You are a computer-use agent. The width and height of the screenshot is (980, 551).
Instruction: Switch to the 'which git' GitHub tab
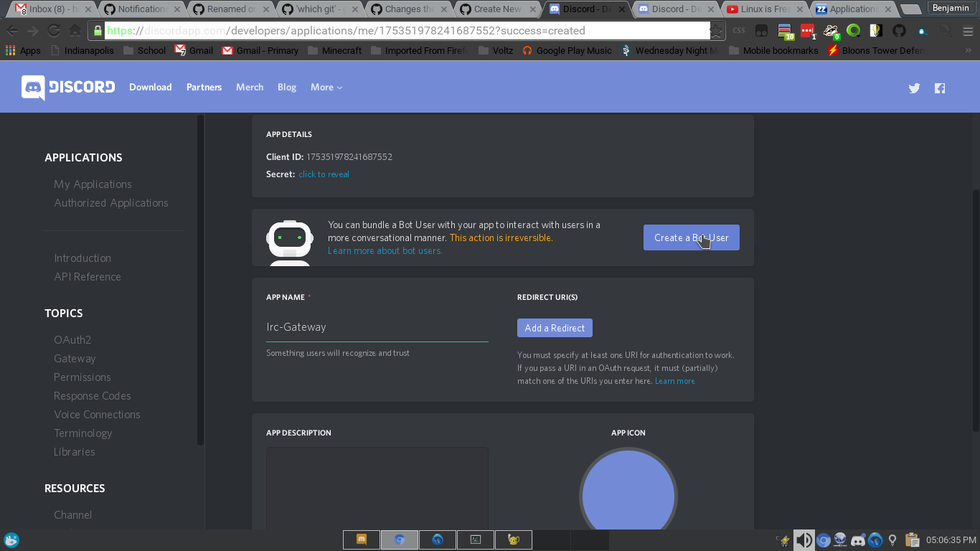point(318,9)
